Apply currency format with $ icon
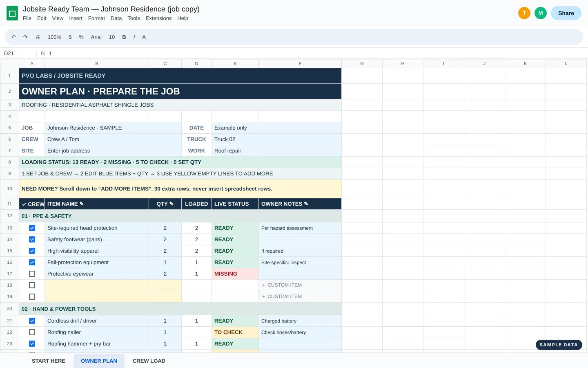Image resolution: width=588 pixels, height=368 pixels. pos(70,37)
